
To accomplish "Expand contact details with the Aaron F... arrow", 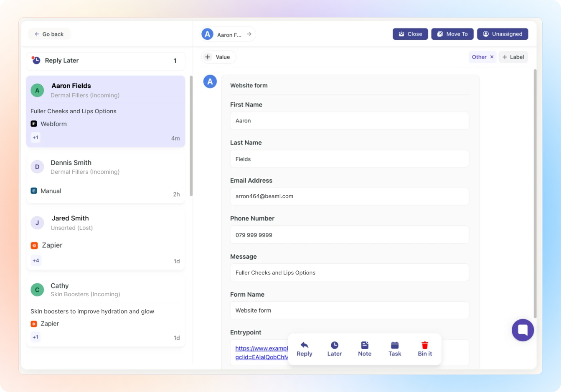I will pyautogui.click(x=249, y=34).
